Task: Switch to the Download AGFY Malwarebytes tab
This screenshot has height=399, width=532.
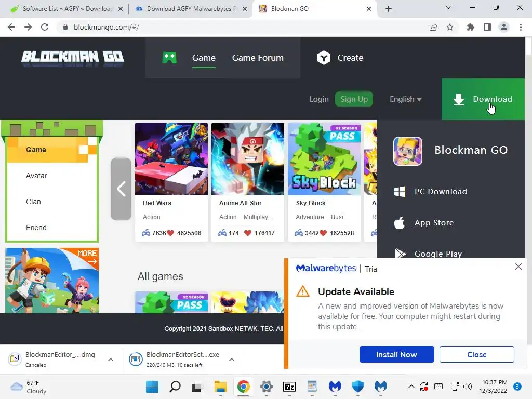Action: tap(191, 9)
